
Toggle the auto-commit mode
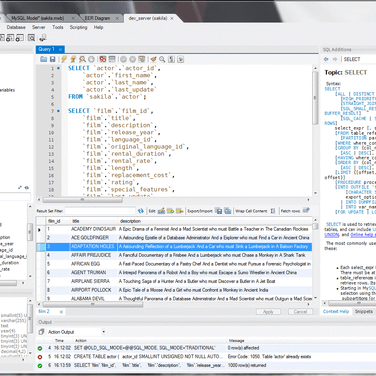pyautogui.click(x=142, y=59)
